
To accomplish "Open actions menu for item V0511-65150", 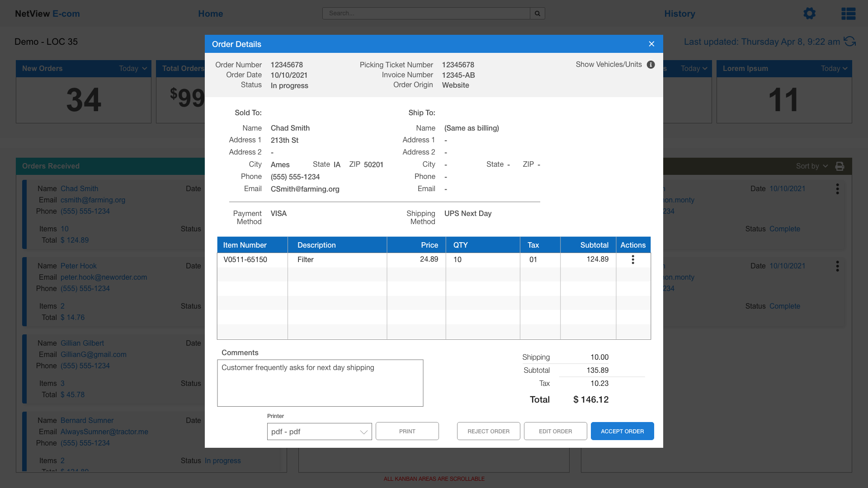I will 633,259.
